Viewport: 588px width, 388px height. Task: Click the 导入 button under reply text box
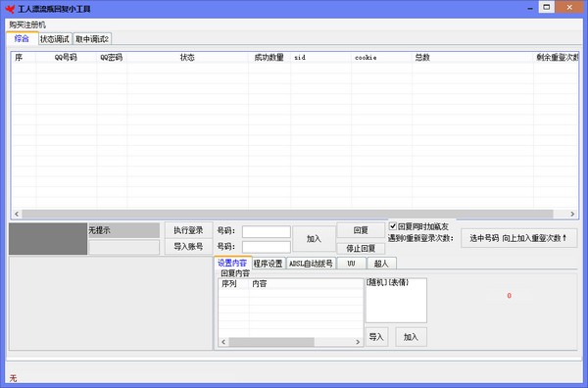click(x=376, y=337)
